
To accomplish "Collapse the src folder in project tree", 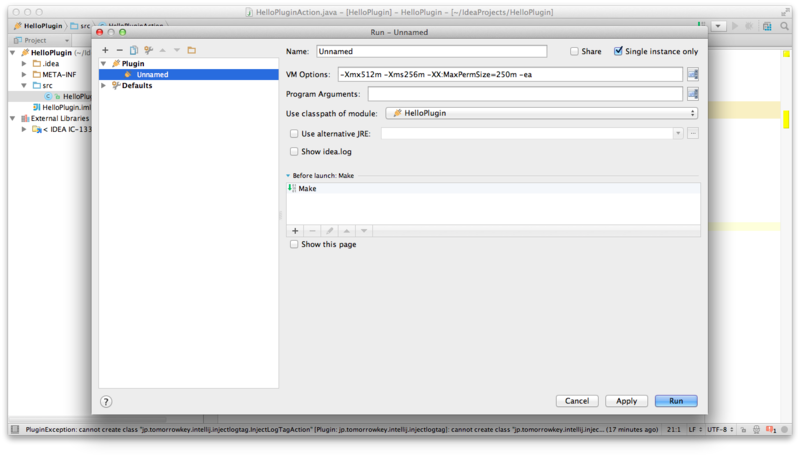I will click(24, 86).
